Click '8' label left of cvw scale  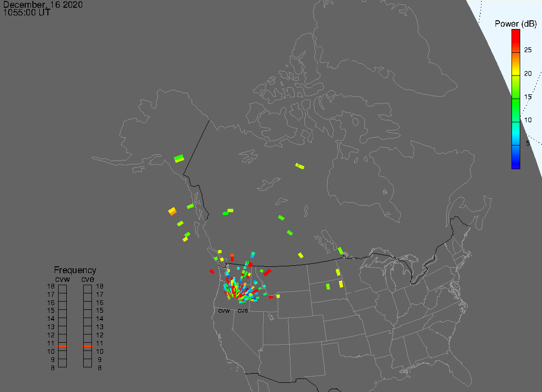point(53,368)
